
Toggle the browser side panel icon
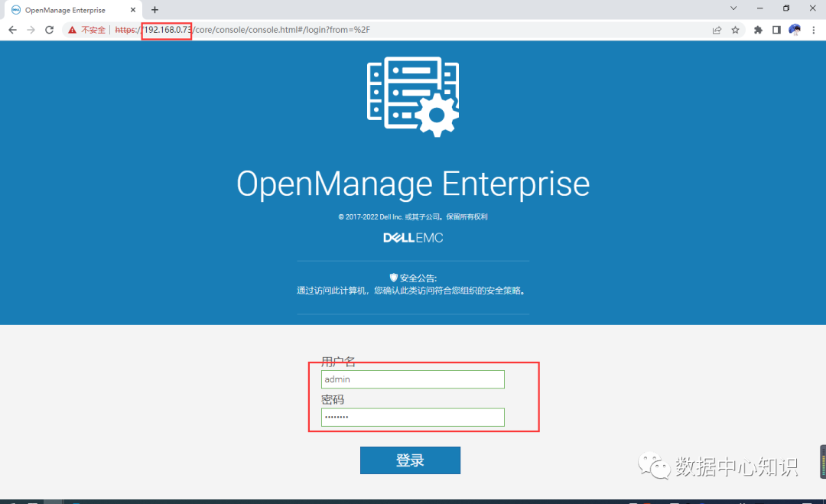pos(776,30)
